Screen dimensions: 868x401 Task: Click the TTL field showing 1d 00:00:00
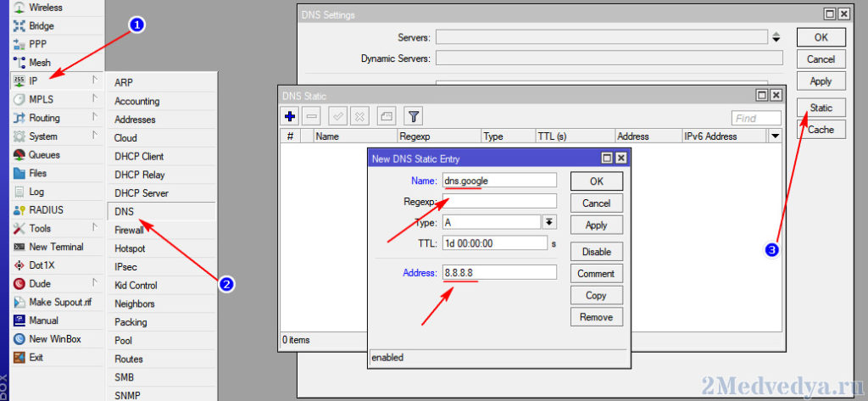click(494, 243)
